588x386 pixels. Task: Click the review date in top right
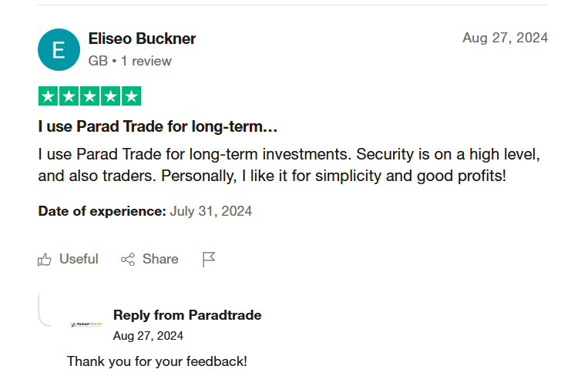click(505, 38)
